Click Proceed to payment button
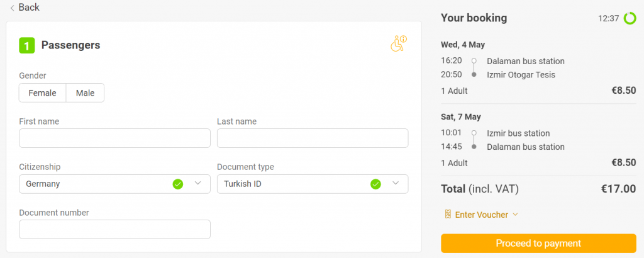This screenshot has width=644, height=258. point(538,243)
